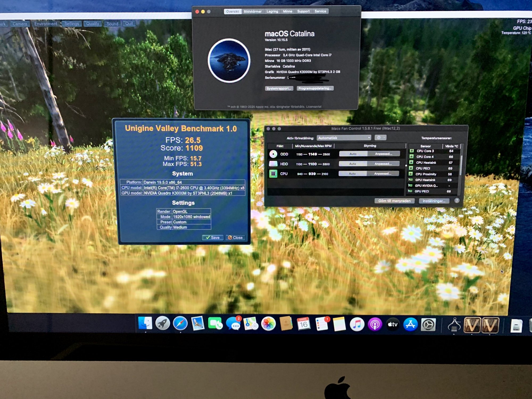532x399 pixels.
Task: Expand the gear preset options menu
Action: pos(380,138)
